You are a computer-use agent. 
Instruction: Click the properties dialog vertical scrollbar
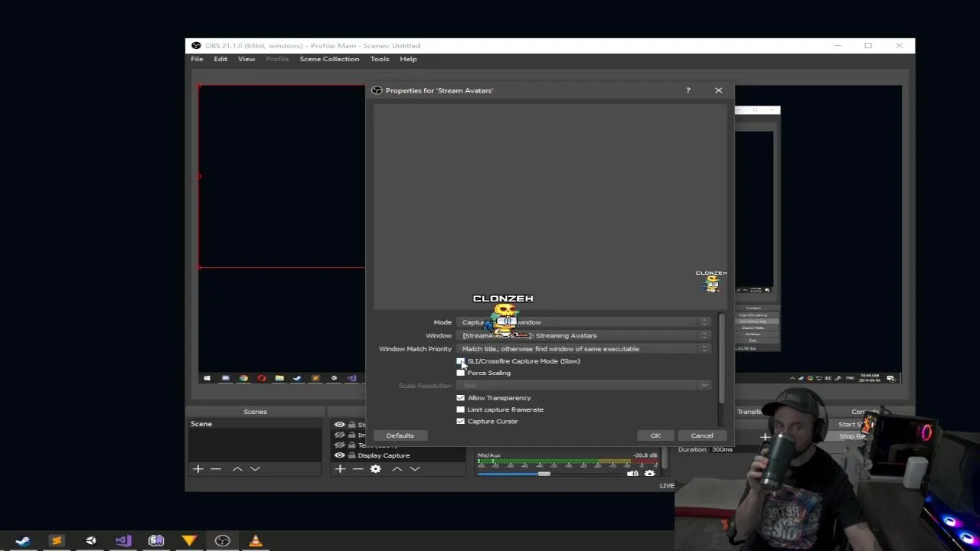click(x=721, y=358)
